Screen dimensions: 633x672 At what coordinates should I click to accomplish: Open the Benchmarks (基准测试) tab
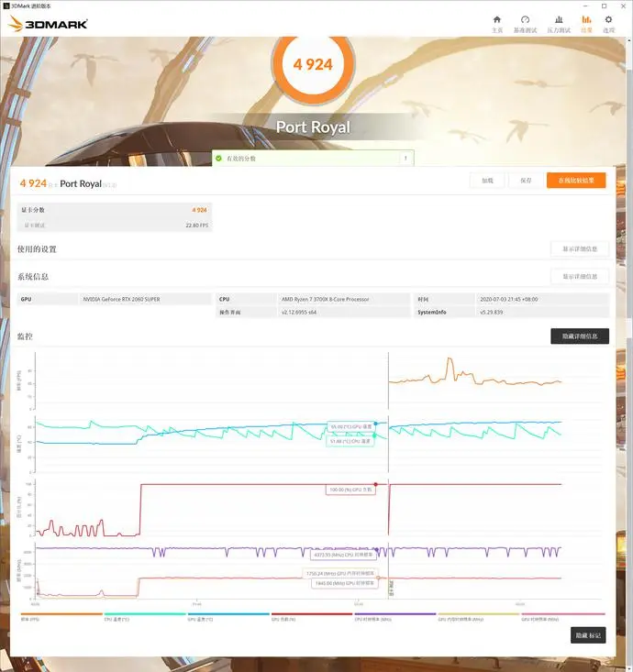pos(525,25)
